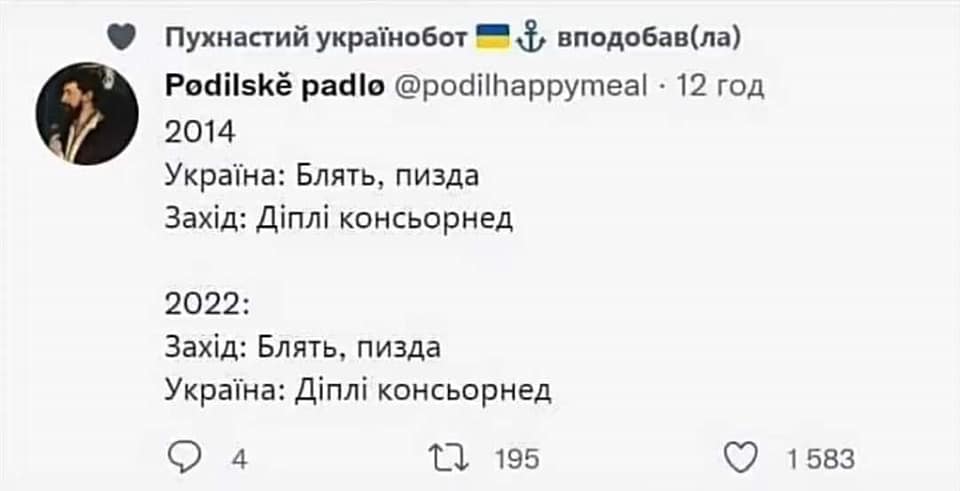
Task: Click the "Україна: Блять" line under 2014
Action: click(x=322, y=175)
